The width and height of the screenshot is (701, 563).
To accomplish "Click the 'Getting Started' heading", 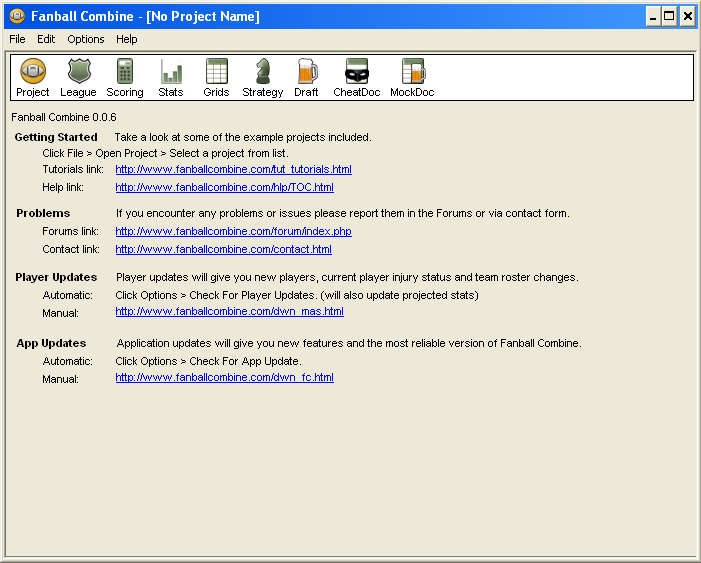I will coord(56,137).
